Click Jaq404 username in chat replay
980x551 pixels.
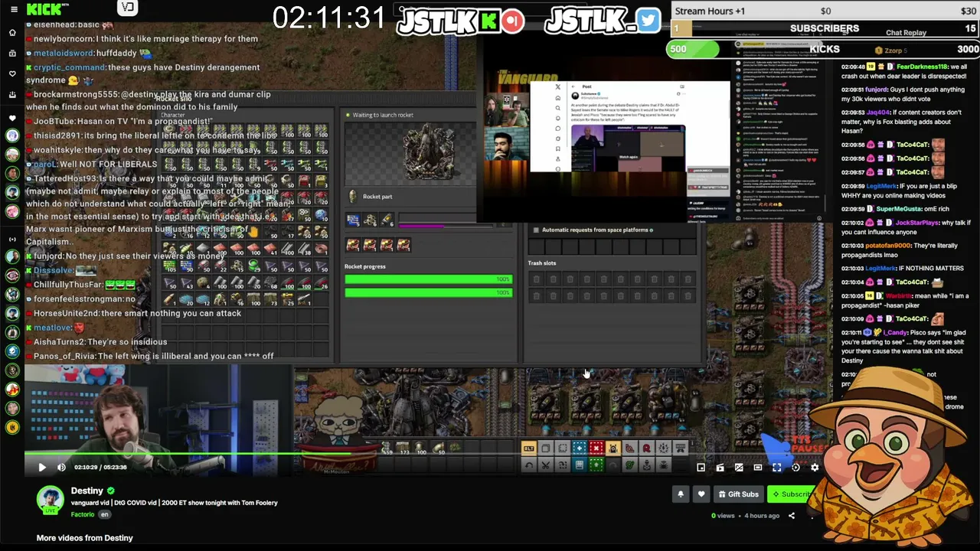[878, 112]
